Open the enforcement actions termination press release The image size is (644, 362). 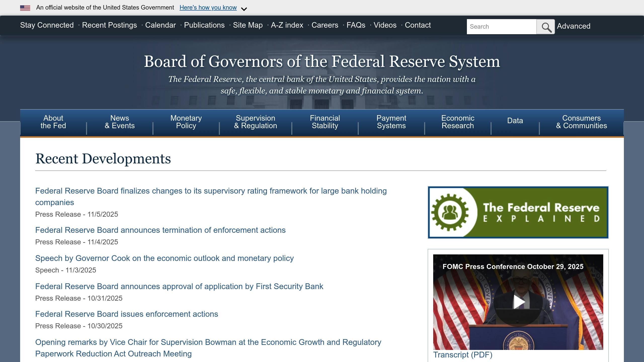pos(161,230)
